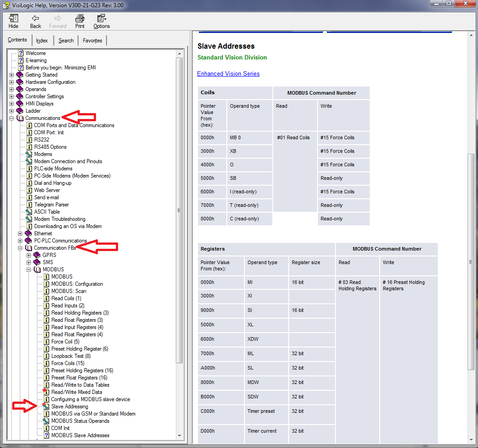Expand the Ethernet tree node
The height and width of the screenshot is (448, 478).
20,233
